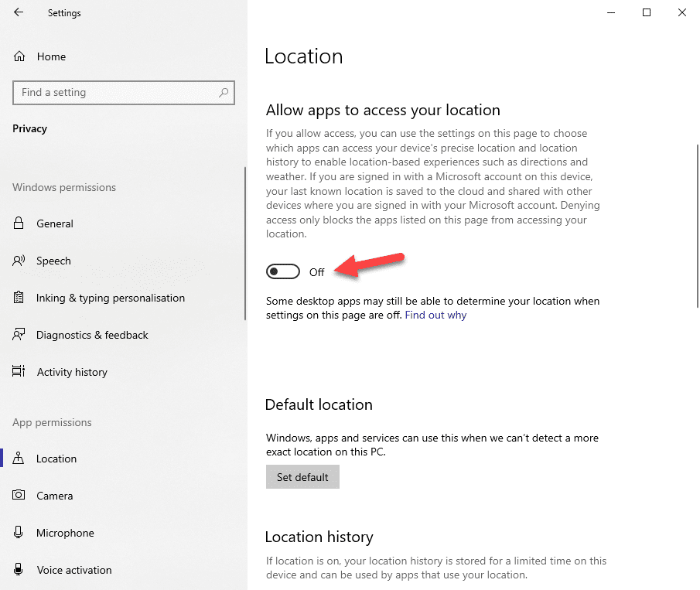Screen dimensions: 700x590
Task: Maximize the Settings window
Action: [x=647, y=12]
